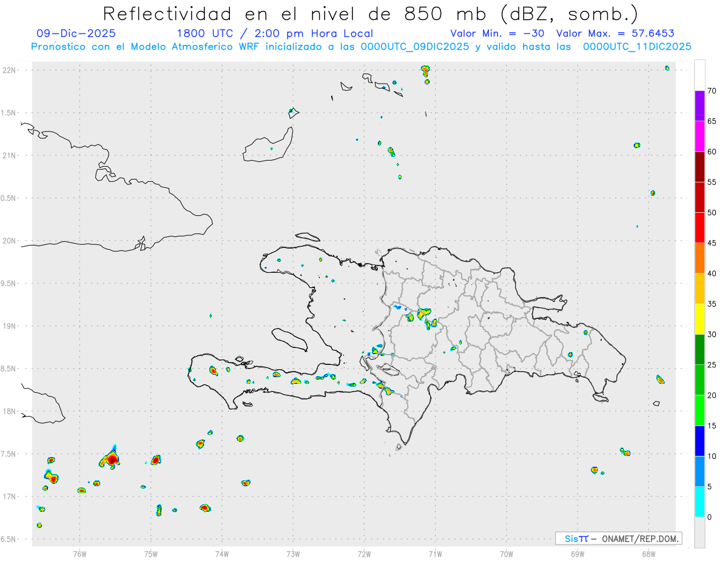Select the '69W' longitude axis label
Image resolution: width=728 pixels, height=562 pixels.
coord(578,554)
